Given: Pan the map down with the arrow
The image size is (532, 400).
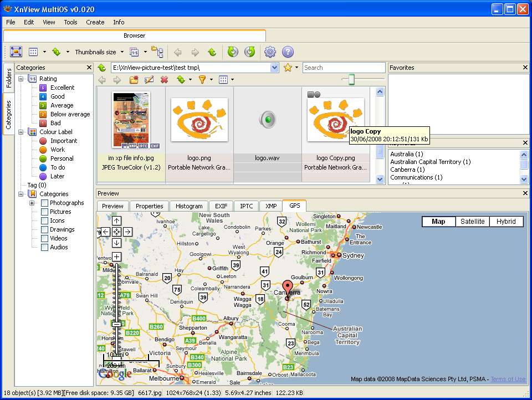Looking at the screenshot, I should 117,243.
